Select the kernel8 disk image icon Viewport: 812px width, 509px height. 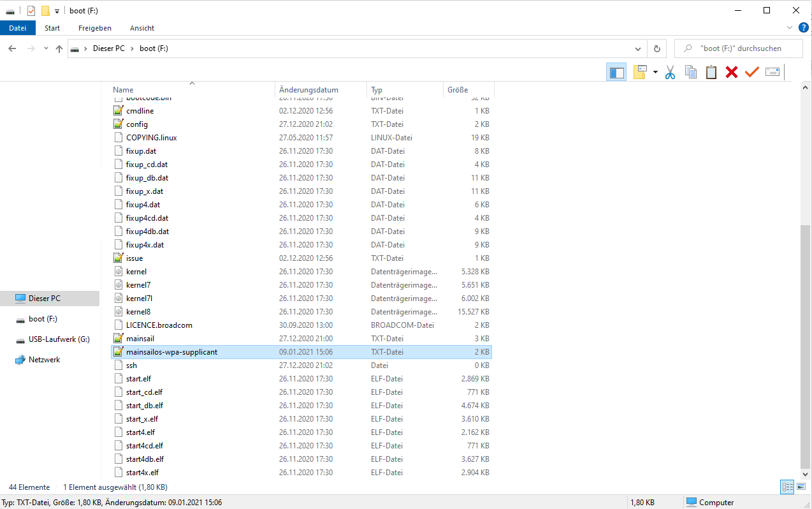point(118,312)
